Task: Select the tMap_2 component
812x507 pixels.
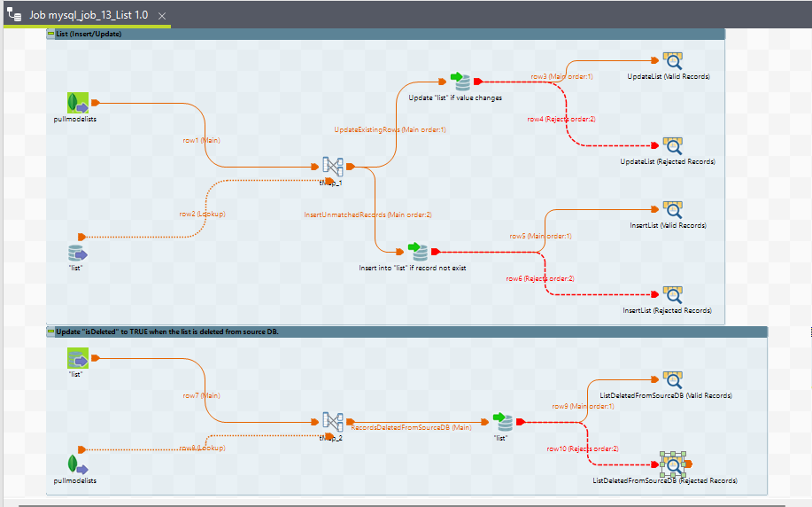Action: click(x=332, y=421)
